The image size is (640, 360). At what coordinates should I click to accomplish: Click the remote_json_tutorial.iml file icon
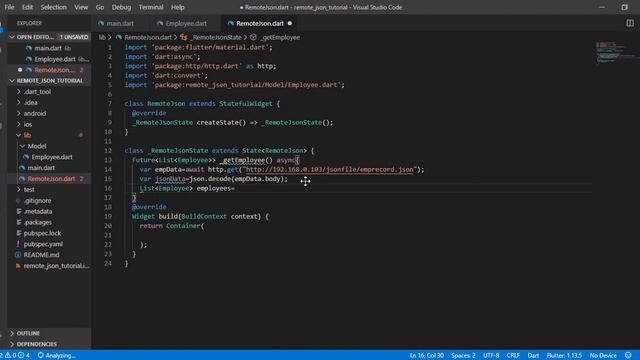click(x=18, y=266)
